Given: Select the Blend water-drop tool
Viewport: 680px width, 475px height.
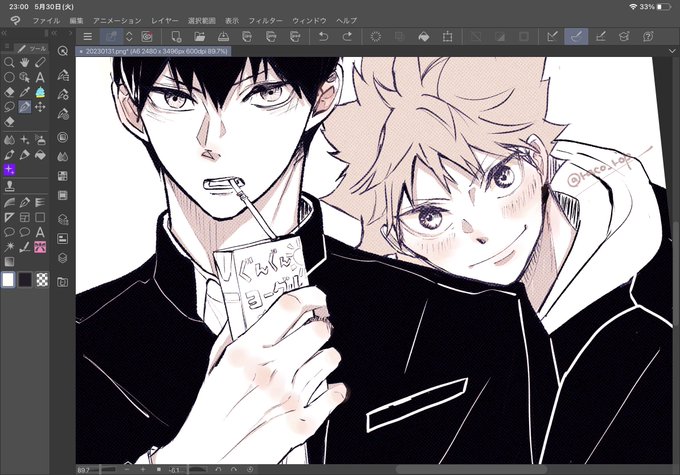Looking at the screenshot, I should click(9, 140).
